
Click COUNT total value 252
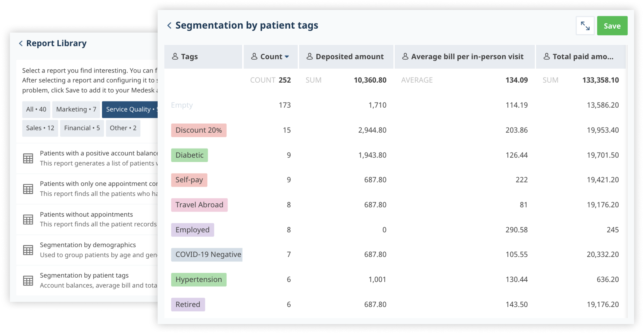tap(284, 80)
